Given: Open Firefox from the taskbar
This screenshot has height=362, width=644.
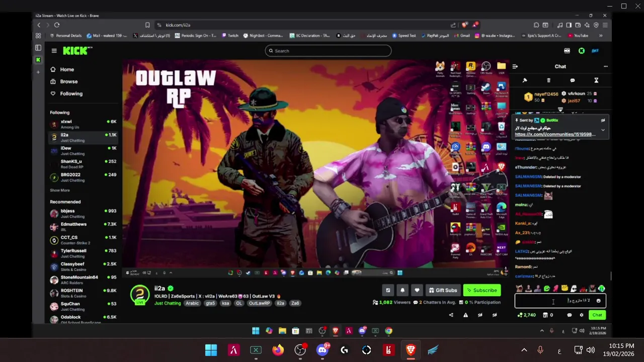Looking at the screenshot, I should pos(278,350).
